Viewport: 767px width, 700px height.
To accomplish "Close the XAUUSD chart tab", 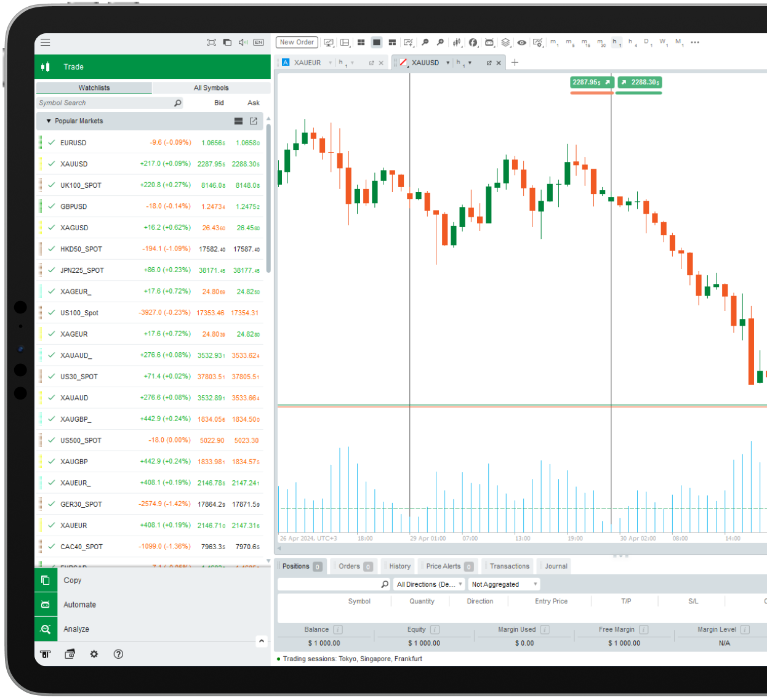I will click(499, 63).
